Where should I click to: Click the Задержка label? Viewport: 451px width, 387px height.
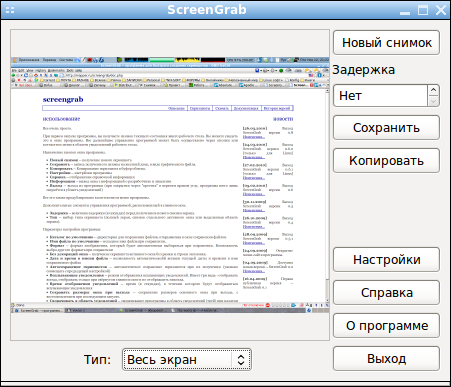(364, 70)
